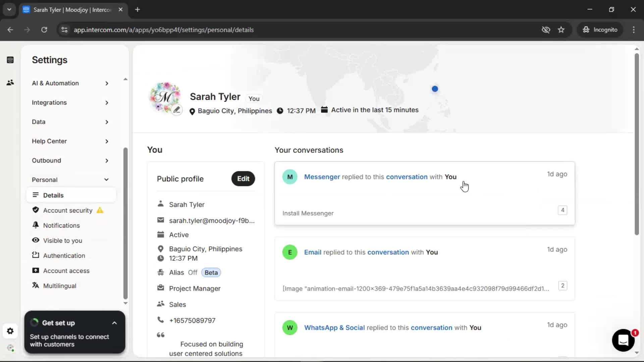Open the Contacts people icon in left rail
Viewport: 644px width, 362px height.
[10, 82]
